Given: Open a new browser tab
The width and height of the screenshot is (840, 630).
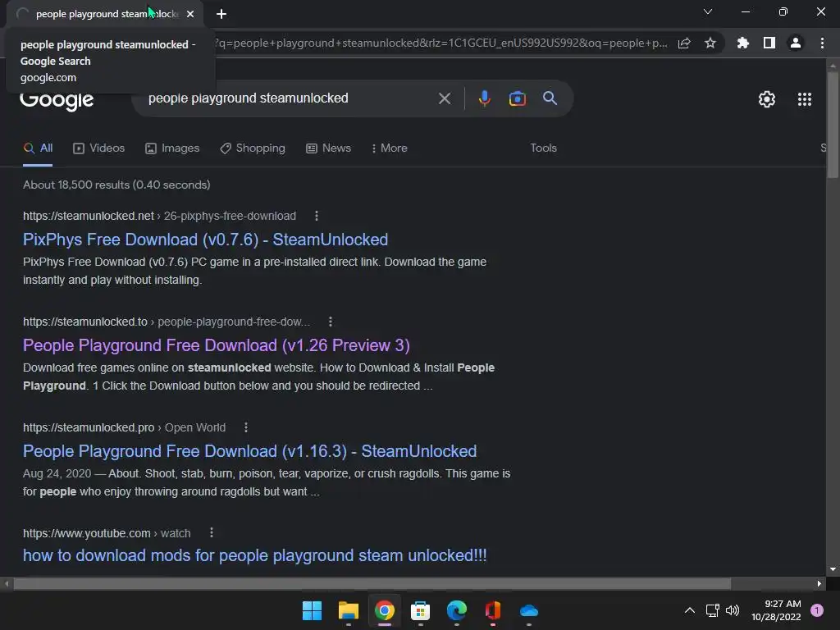Looking at the screenshot, I should point(221,14).
